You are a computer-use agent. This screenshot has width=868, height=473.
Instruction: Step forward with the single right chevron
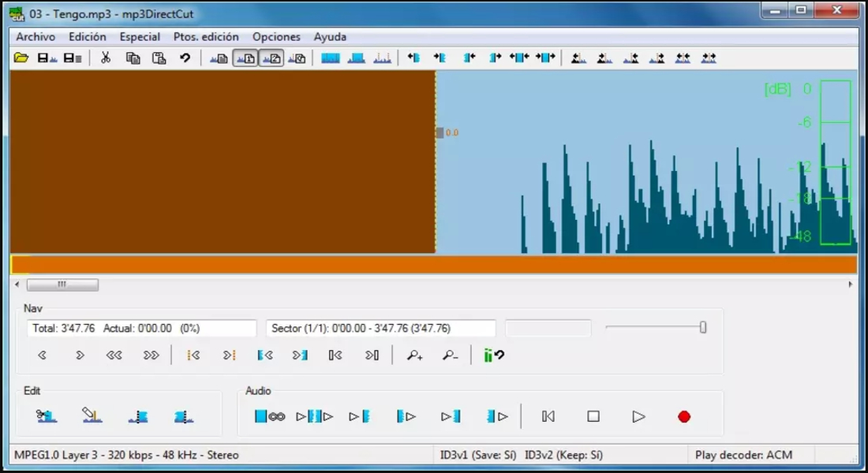pos(80,356)
